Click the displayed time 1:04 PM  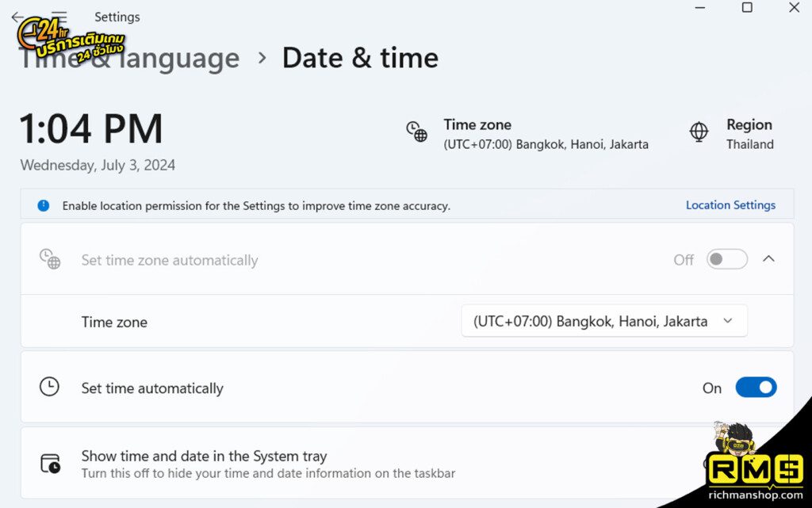(x=90, y=128)
